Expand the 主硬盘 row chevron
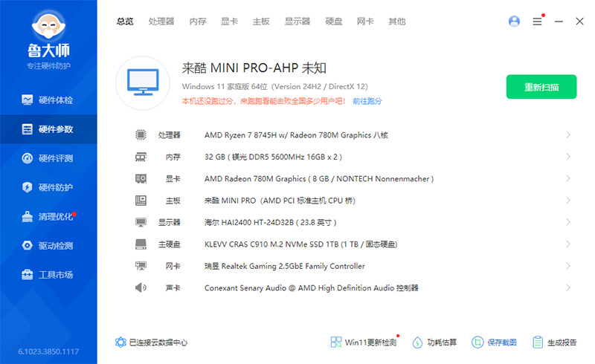The image size is (595, 364). coord(568,244)
